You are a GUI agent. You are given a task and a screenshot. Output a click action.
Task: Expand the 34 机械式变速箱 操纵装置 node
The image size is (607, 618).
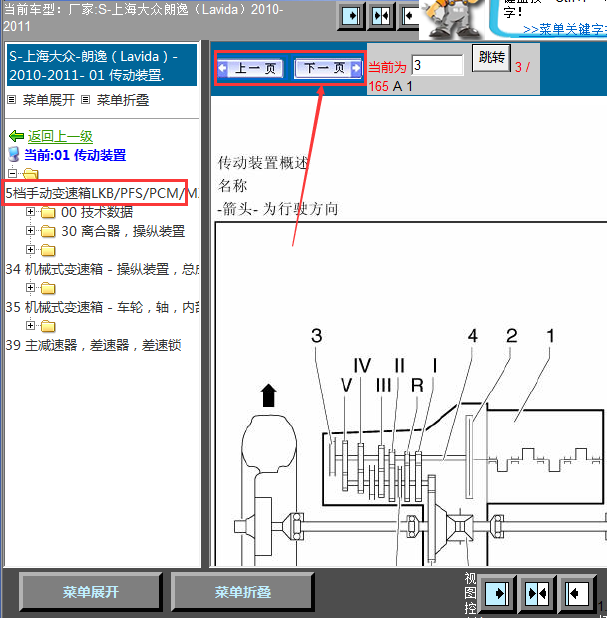coord(30,249)
